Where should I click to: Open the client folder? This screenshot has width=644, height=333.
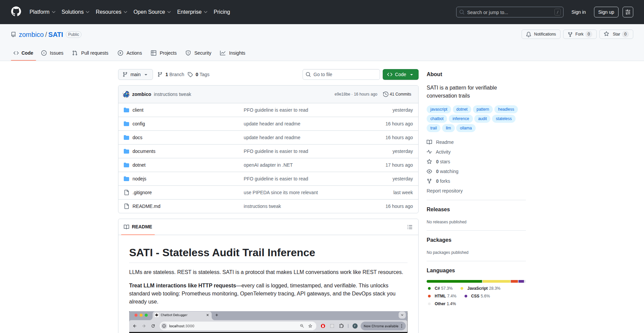tap(138, 110)
